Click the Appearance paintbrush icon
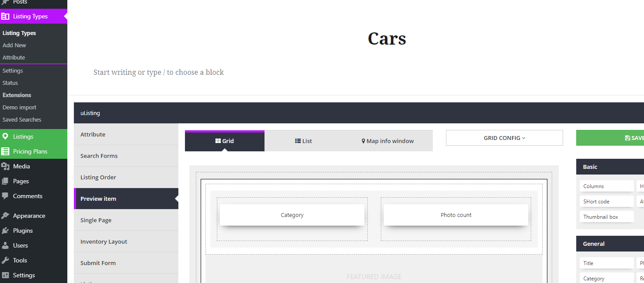The image size is (644, 283). [x=5, y=216]
